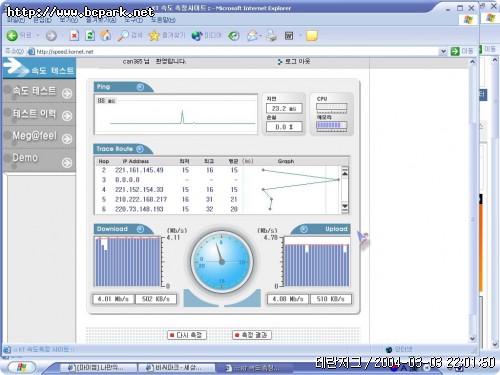Click the green Back arrow icon
The height and width of the screenshot is (375, 500).
click(12, 36)
